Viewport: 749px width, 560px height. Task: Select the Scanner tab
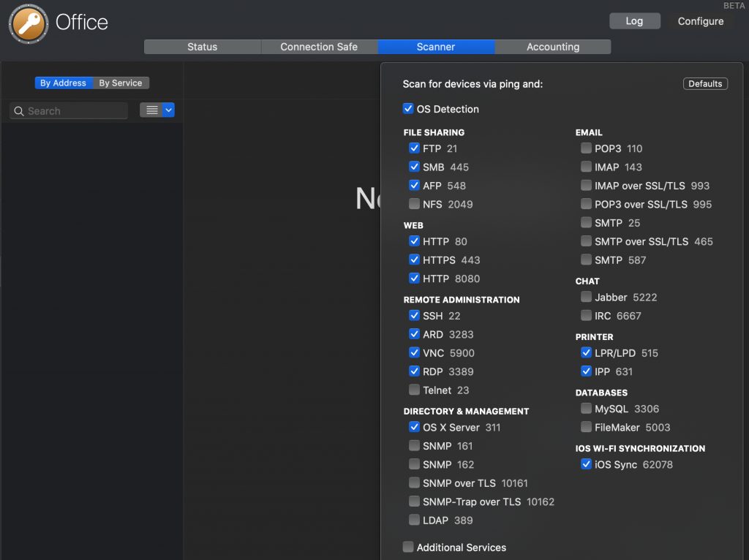click(x=436, y=47)
